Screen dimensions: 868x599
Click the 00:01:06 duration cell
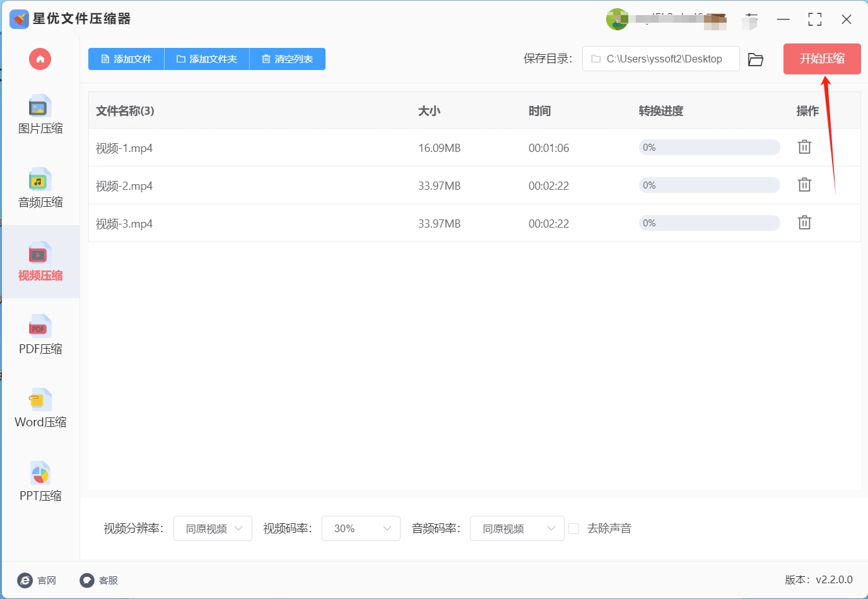point(549,148)
